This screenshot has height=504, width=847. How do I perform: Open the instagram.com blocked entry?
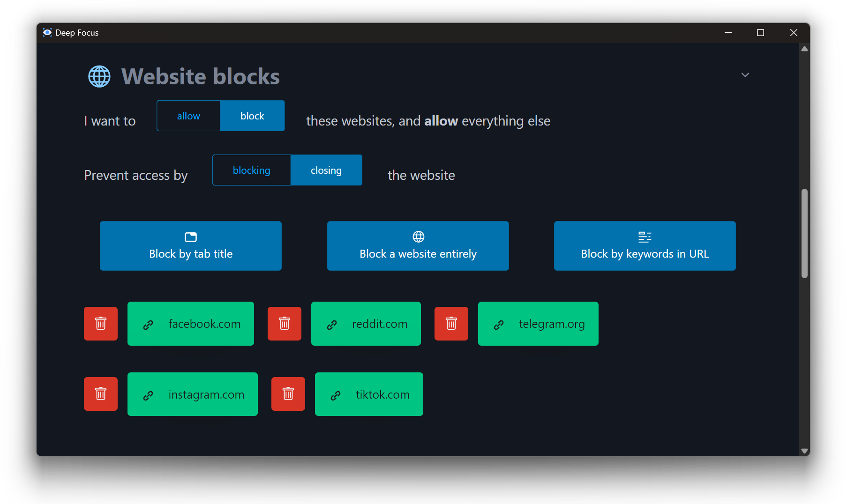tap(193, 394)
